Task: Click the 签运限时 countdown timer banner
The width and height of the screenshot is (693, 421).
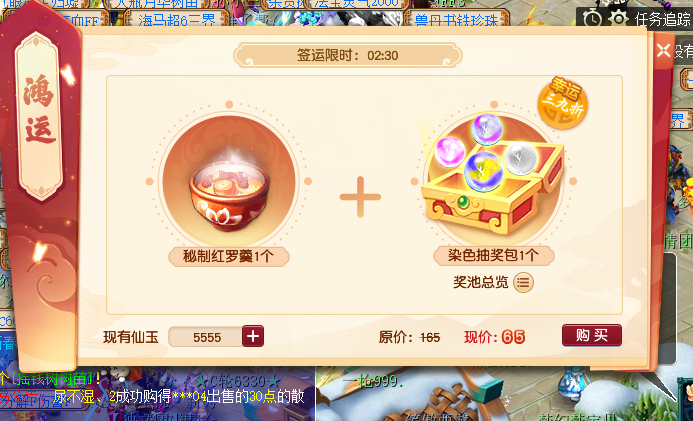Action: tap(348, 56)
